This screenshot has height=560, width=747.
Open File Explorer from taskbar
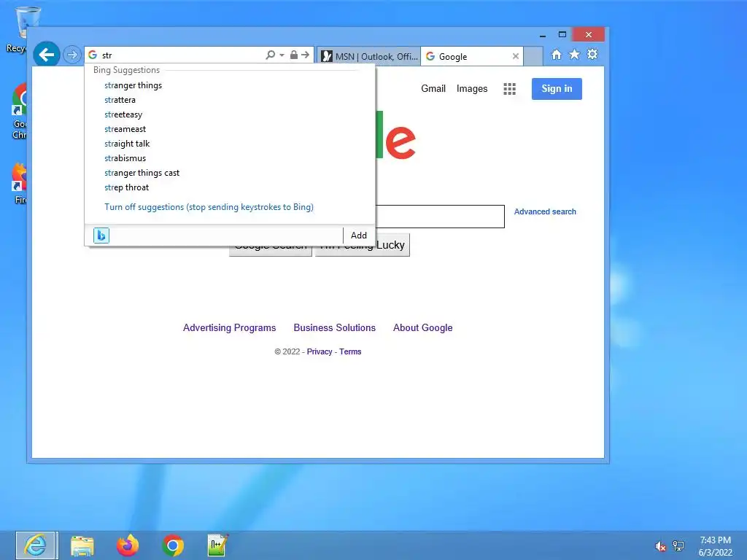(82, 545)
